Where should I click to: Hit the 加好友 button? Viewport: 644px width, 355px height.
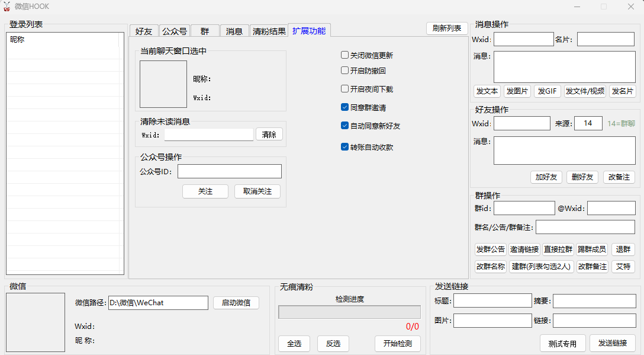[546, 177]
